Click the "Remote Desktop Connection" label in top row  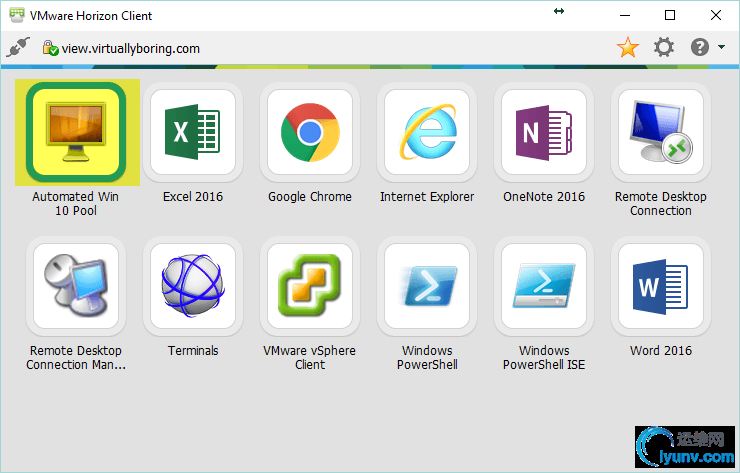point(661,203)
